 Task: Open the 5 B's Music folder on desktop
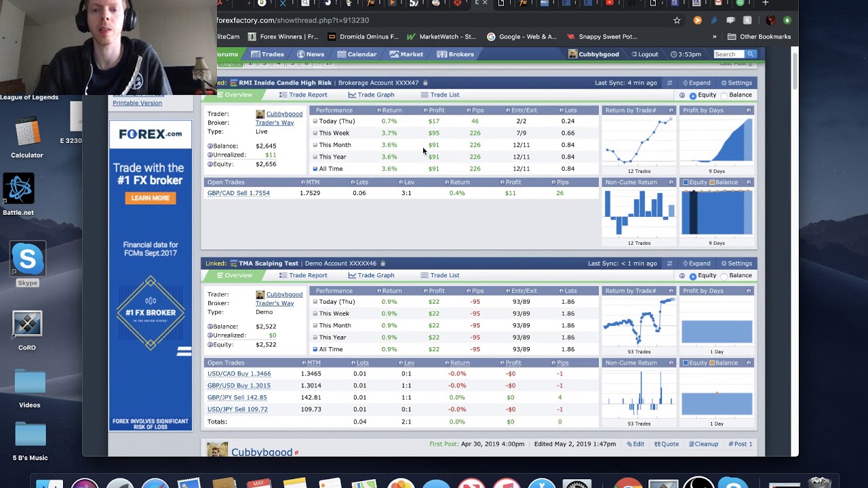(x=30, y=441)
